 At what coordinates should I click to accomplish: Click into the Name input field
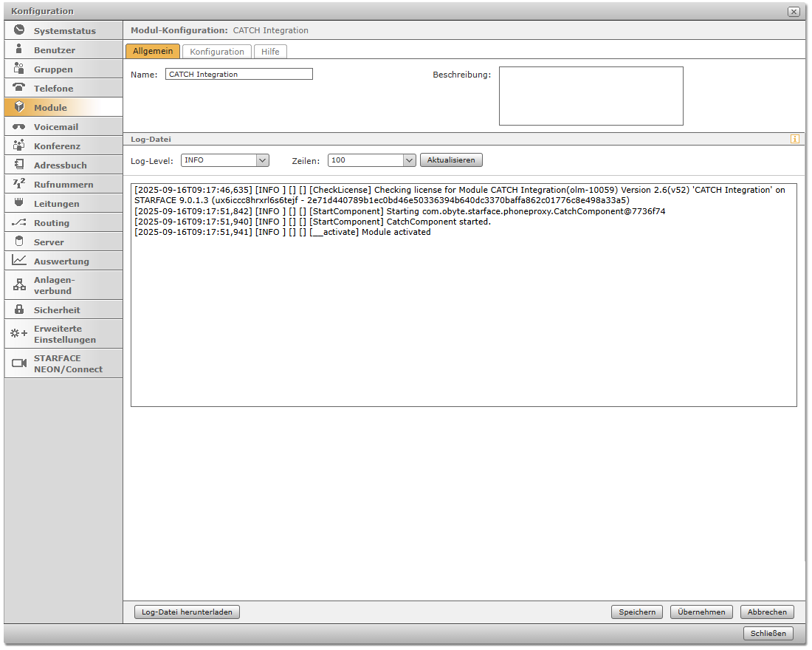[x=239, y=74]
